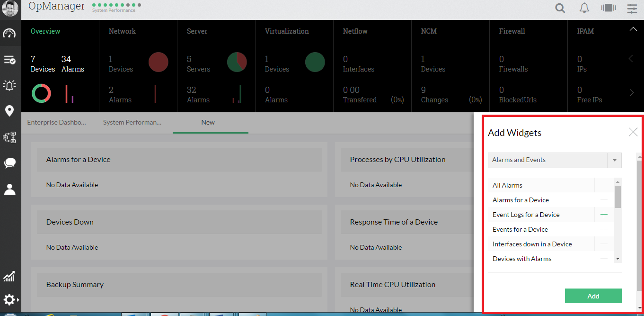The width and height of the screenshot is (644, 316).
Task: Open the Alarms and Events dropdown
Action: click(555, 160)
